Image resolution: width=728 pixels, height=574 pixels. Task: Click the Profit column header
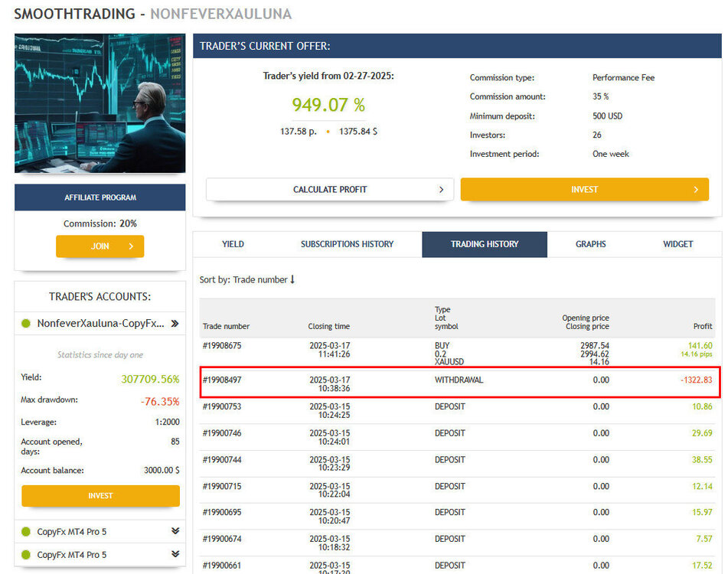click(703, 326)
